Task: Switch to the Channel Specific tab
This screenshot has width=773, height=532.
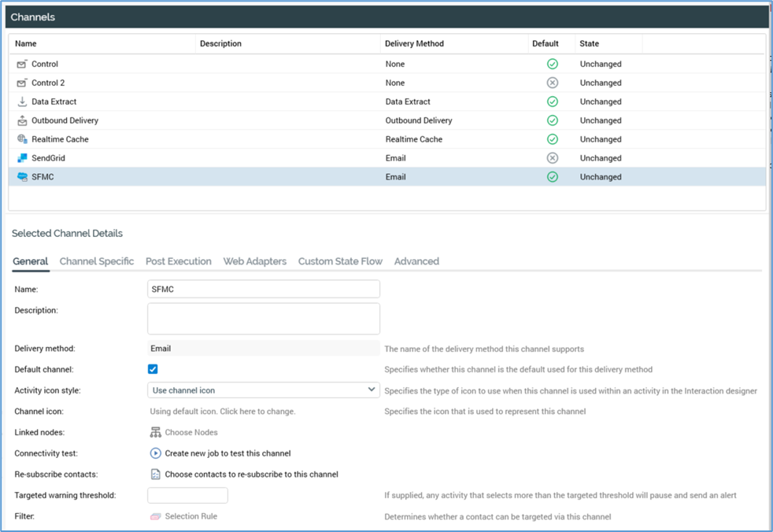Action: (x=97, y=261)
